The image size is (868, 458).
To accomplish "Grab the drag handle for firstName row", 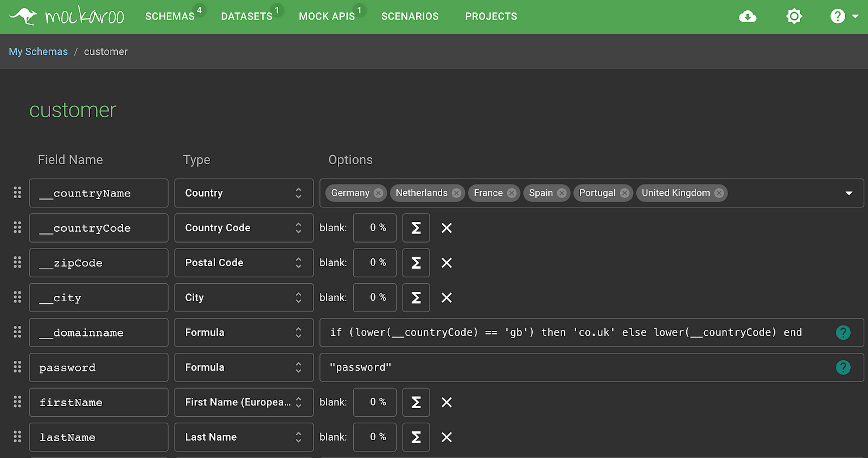I will (x=17, y=402).
